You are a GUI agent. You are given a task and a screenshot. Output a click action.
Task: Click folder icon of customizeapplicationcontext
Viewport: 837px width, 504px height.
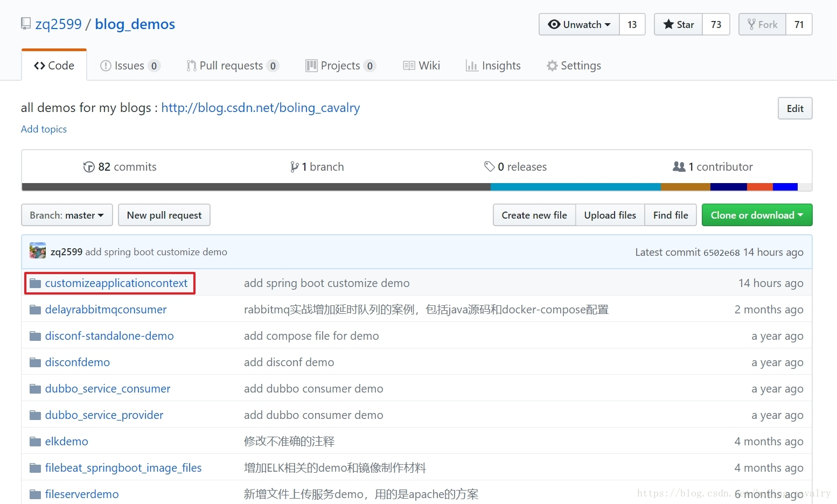(36, 283)
